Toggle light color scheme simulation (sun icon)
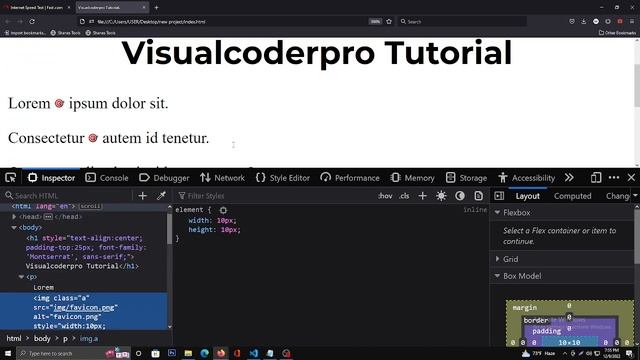 441,196
